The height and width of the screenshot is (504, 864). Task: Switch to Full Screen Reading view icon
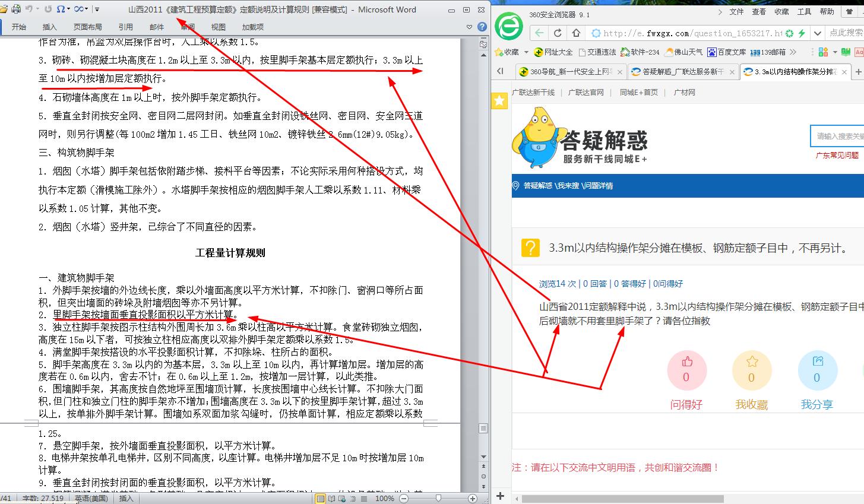(x=331, y=499)
